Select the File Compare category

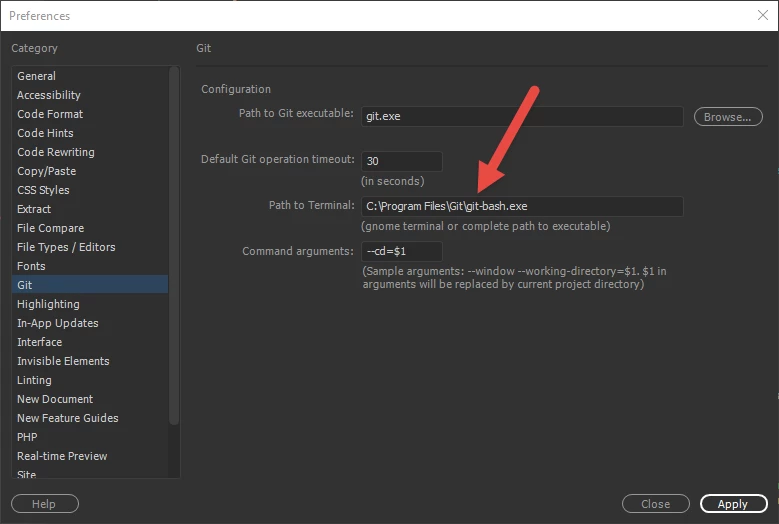coord(90,228)
